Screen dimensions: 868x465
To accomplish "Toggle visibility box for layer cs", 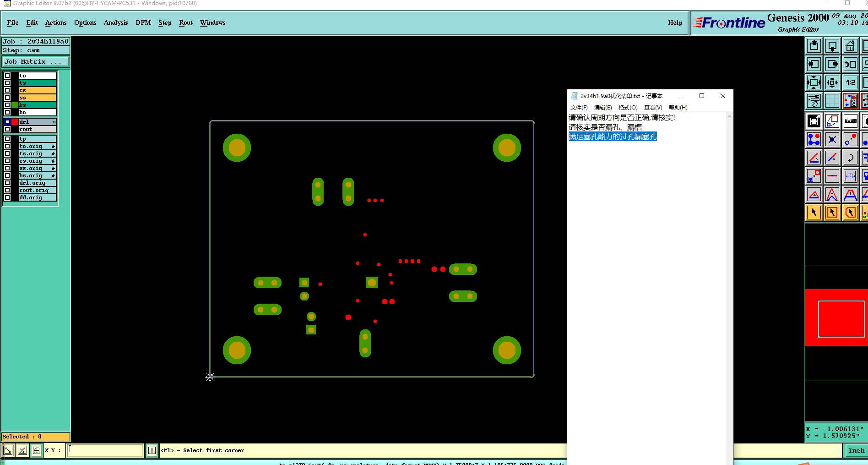I will coord(7,90).
